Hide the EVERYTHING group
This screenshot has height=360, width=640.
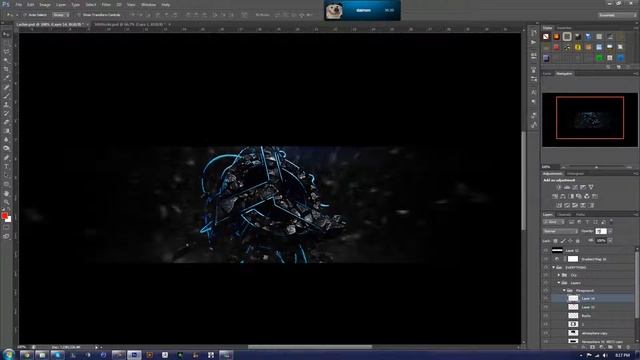pos(546,267)
